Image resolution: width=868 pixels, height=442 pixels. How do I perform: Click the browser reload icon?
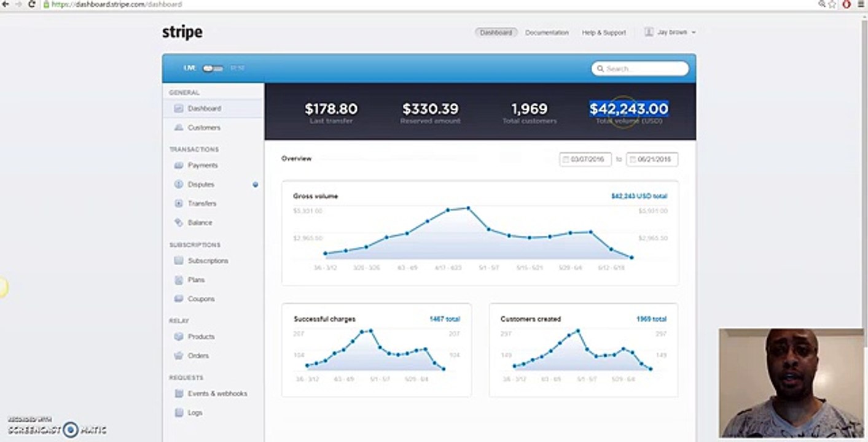pos(32,4)
